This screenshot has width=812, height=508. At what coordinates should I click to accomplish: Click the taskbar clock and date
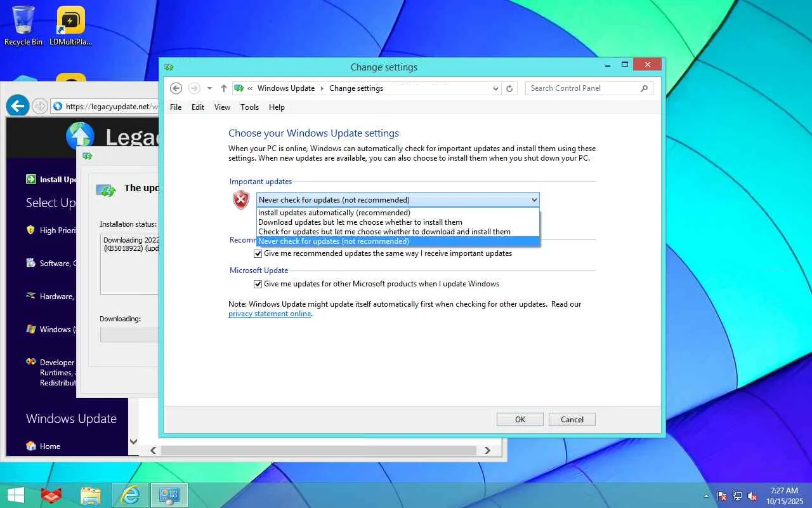tap(785, 496)
